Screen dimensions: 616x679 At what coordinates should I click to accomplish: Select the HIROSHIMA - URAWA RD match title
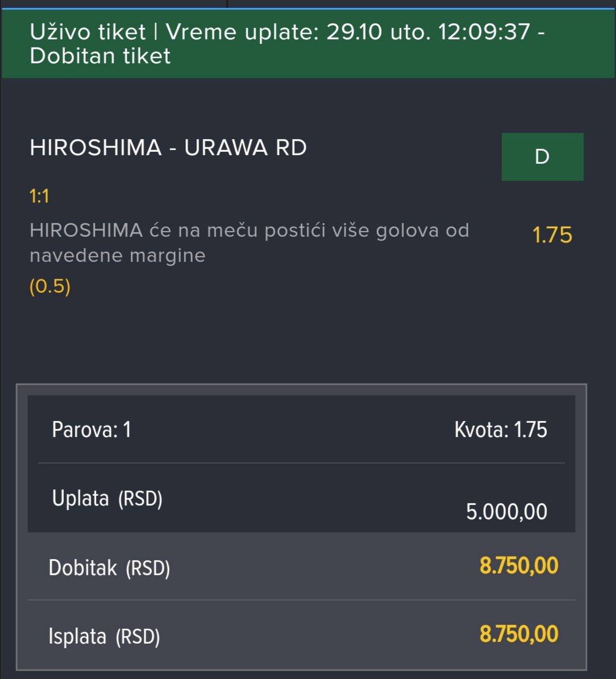click(x=168, y=148)
